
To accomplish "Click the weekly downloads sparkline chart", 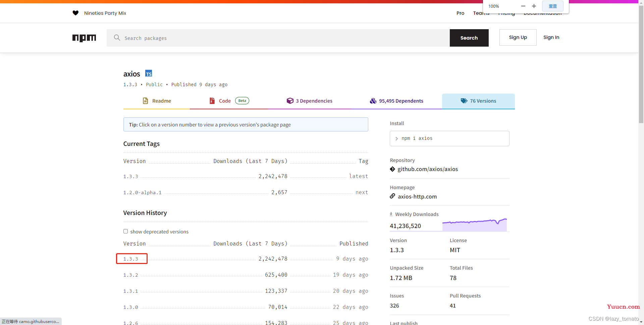I will 474,224.
